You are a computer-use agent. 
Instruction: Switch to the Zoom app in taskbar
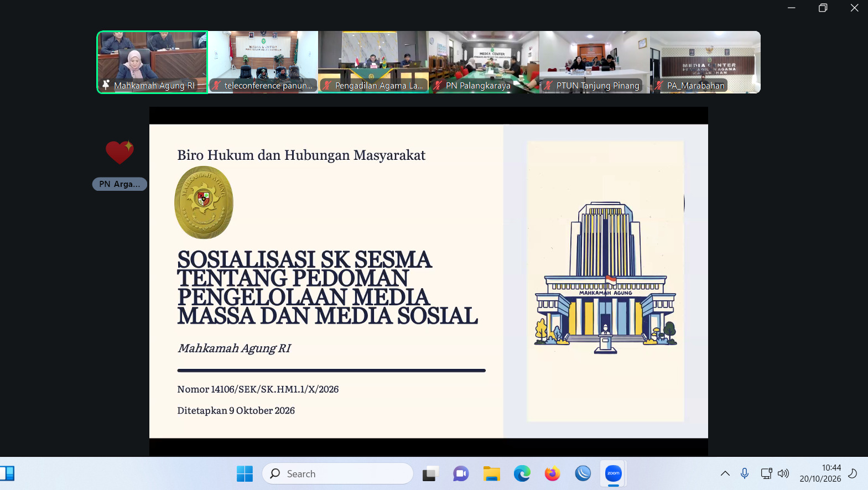pyautogui.click(x=614, y=473)
